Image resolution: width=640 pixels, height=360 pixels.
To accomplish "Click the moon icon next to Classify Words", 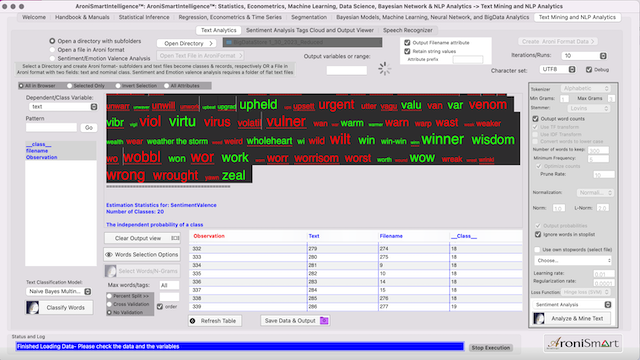I will 32,308.
